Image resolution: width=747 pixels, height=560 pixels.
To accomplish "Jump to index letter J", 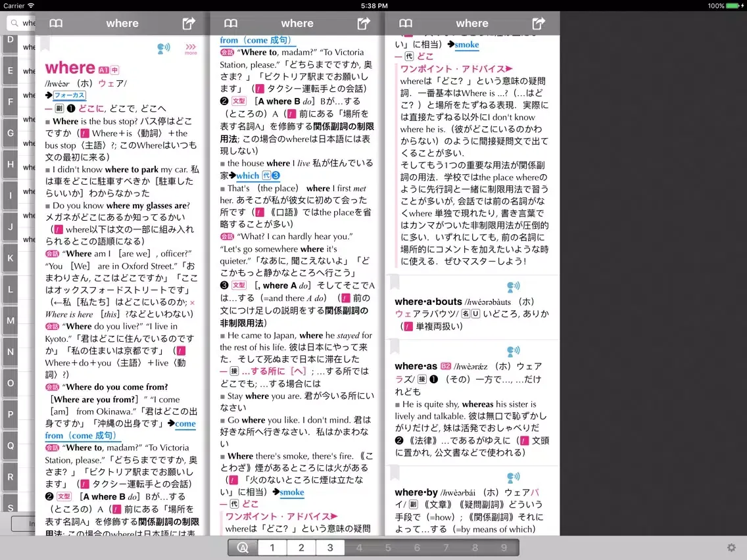I will 10,227.
